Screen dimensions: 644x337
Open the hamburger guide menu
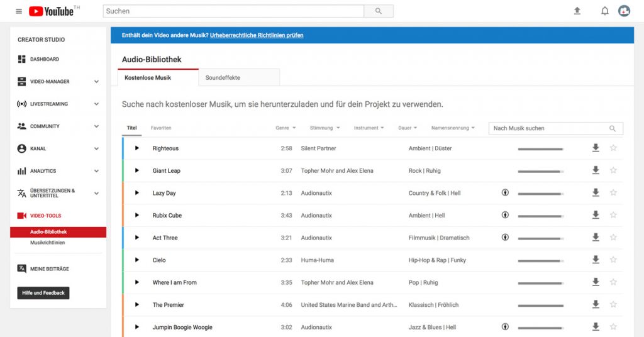[19, 11]
